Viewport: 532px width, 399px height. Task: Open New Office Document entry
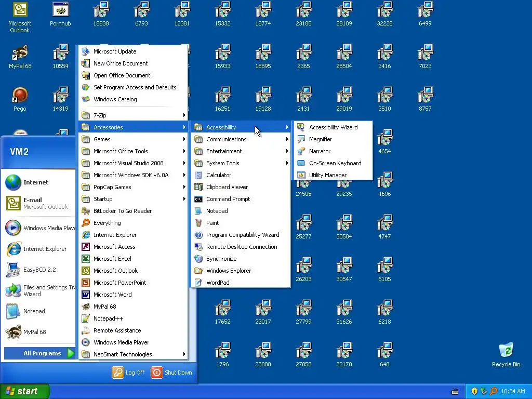pos(133,63)
